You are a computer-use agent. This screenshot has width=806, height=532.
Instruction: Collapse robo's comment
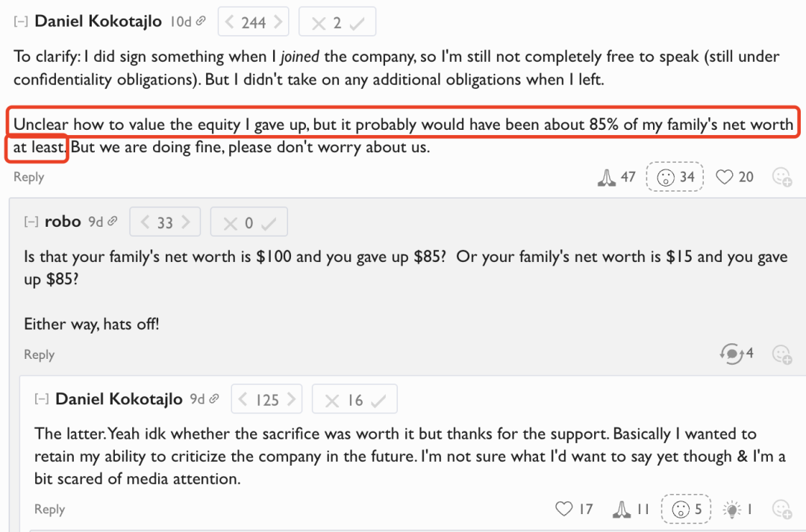[x=31, y=222]
